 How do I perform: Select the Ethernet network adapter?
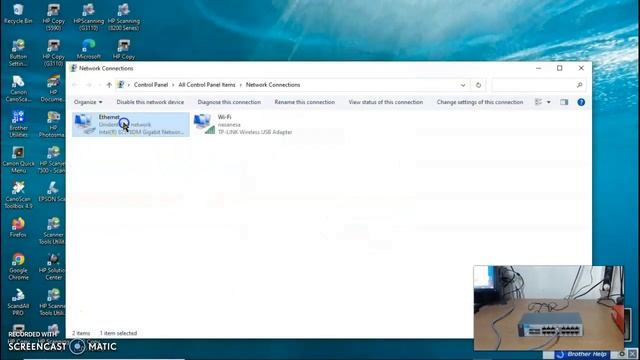click(x=131, y=124)
